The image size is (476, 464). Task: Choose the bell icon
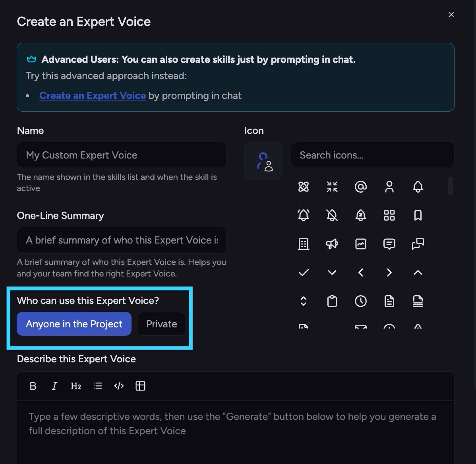418,187
